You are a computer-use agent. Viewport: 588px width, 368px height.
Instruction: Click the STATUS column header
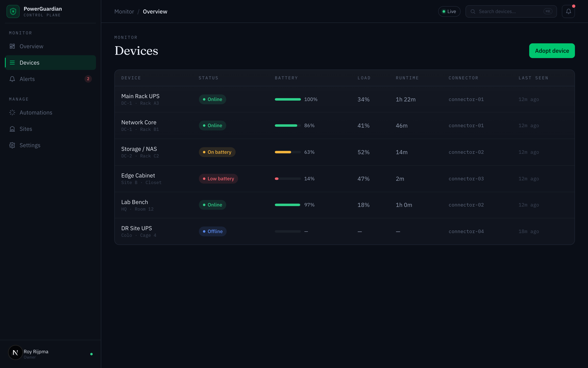[x=208, y=78]
